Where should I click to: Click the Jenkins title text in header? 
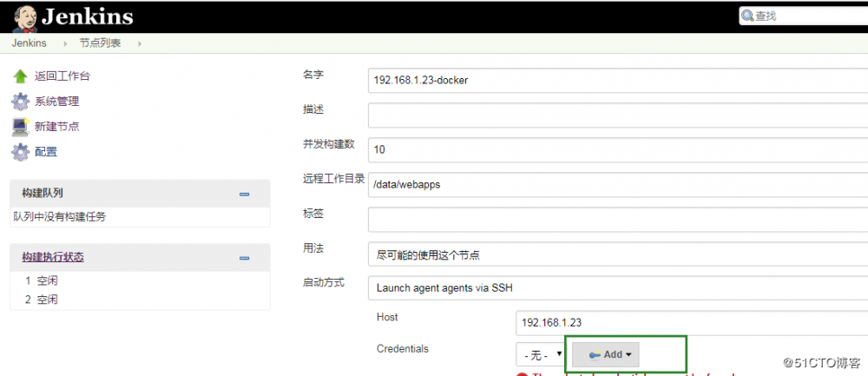tap(87, 16)
